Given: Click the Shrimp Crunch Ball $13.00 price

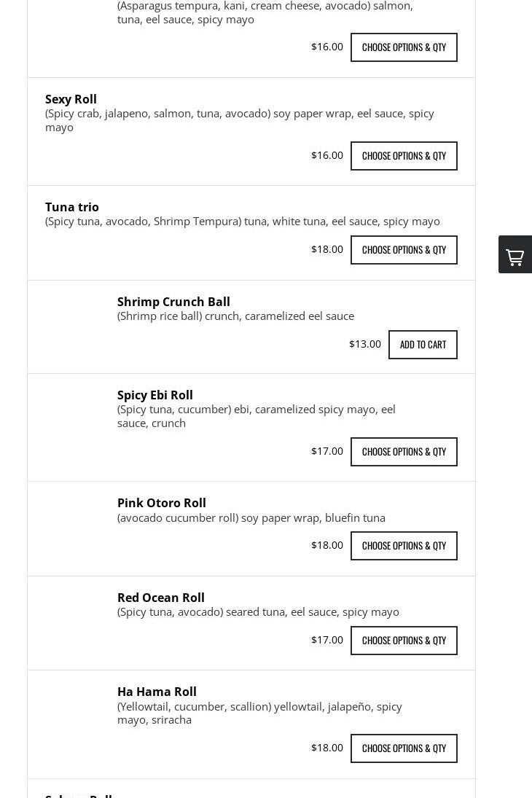Looking at the screenshot, I should pyautogui.click(x=364, y=344).
